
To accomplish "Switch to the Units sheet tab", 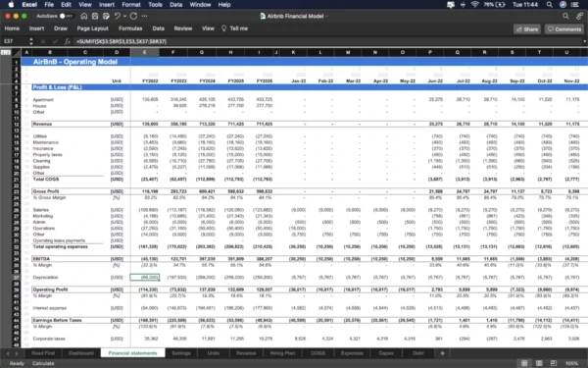I will (x=214, y=353).
